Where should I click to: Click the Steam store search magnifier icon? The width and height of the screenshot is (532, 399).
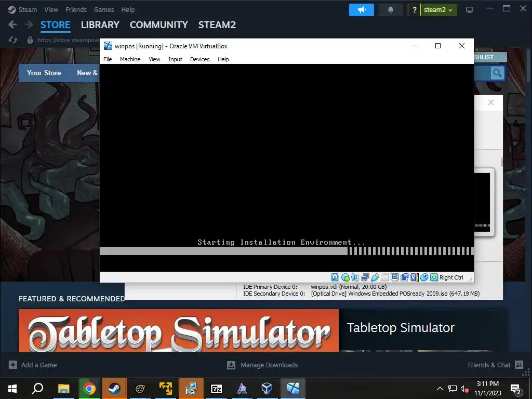click(497, 73)
